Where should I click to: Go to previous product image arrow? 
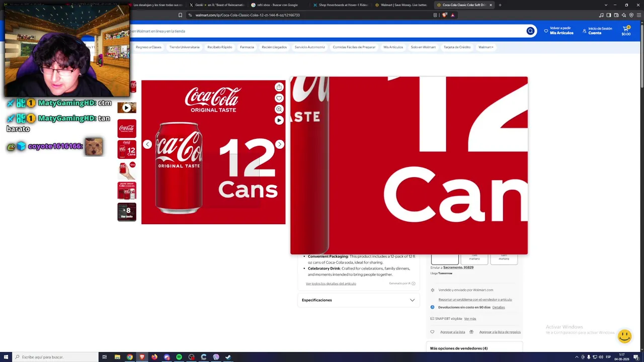(147, 144)
